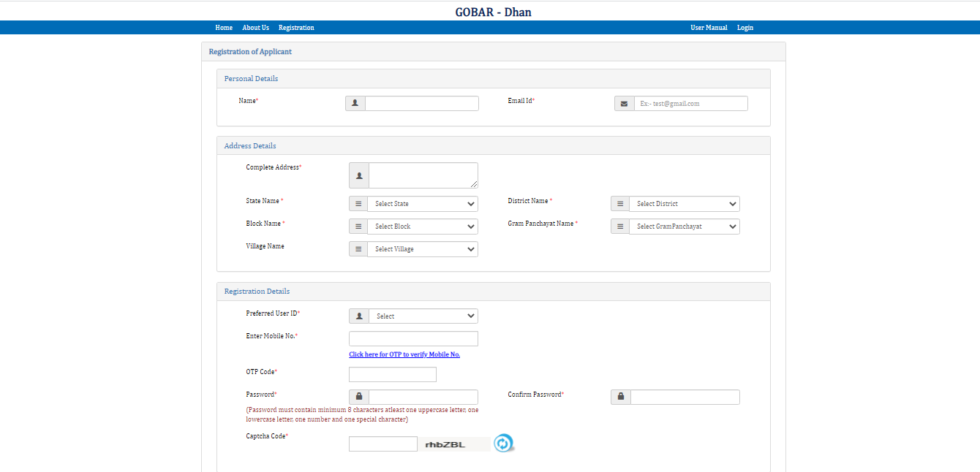The height and width of the screenshot is (472, 980).
Task: Click the lock icon beside Confirm Password
Action: 621,397
